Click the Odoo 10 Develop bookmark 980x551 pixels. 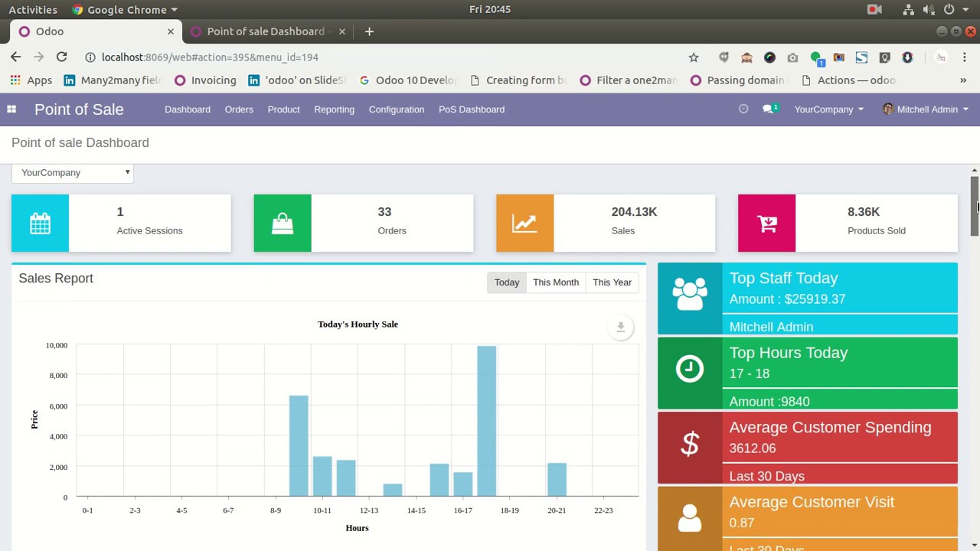click(407, 80)
